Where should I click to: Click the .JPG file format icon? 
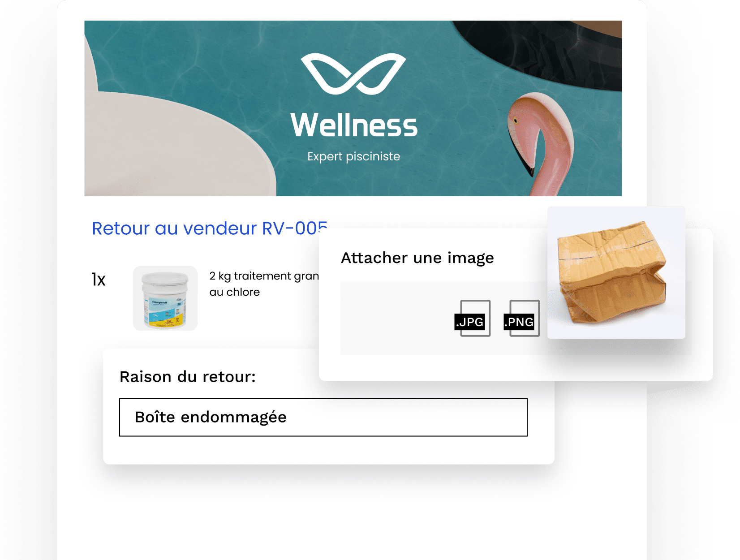coord(473,318)
